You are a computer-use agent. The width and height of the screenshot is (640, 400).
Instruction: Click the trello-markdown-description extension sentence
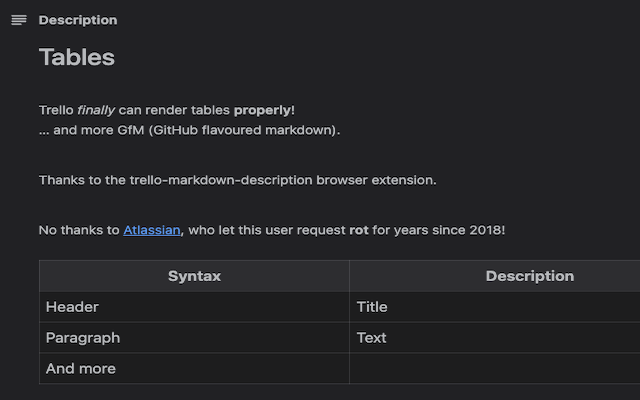click(238, 180)
